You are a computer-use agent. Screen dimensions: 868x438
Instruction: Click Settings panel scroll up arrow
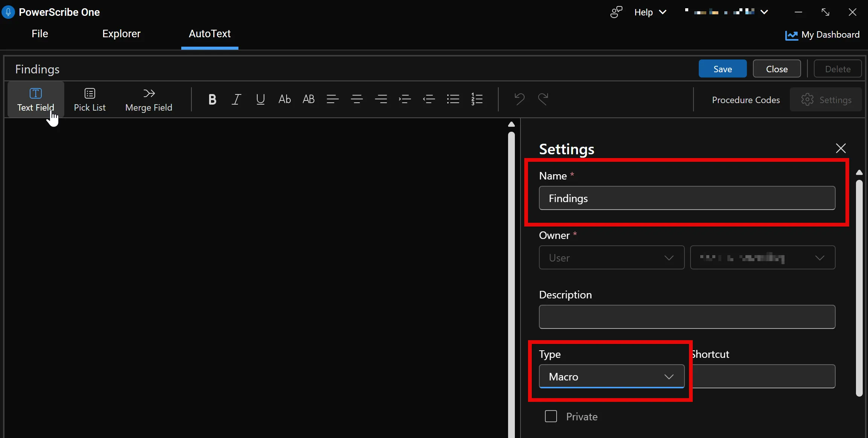tap(859, 172)
